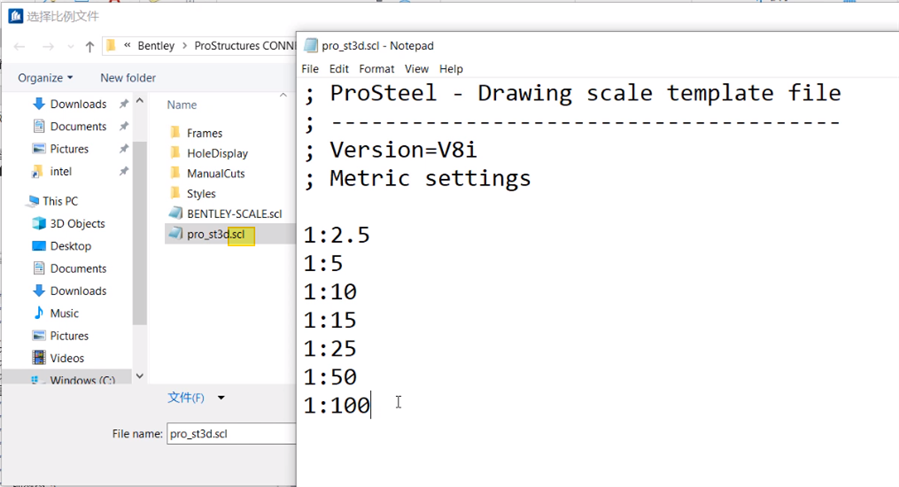This screenshot has width=899, height=487.
Task: Click the Metric settings comment line
Action: tap(417, 178)
